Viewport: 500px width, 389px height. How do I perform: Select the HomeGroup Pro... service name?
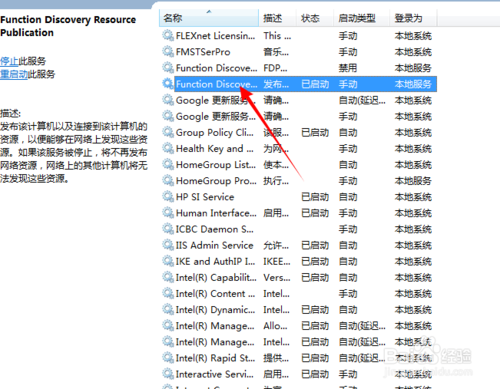point(216,181)
